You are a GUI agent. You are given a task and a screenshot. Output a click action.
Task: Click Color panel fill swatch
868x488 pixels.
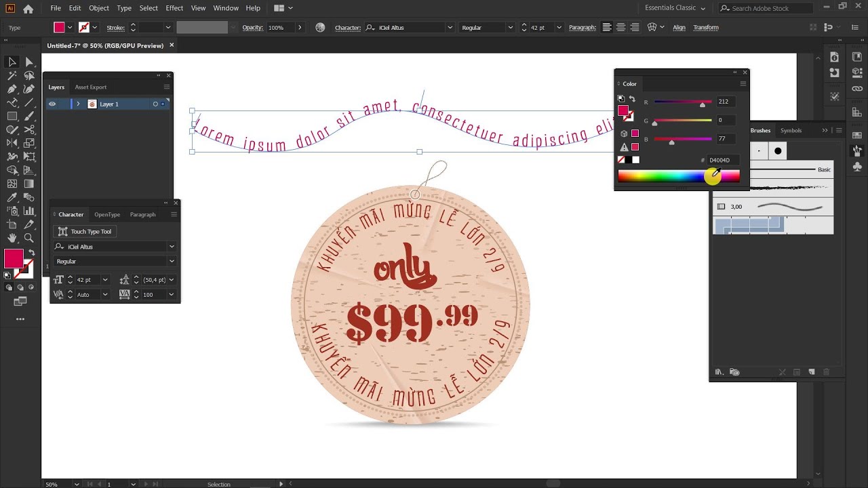click(x=623, y=110)
